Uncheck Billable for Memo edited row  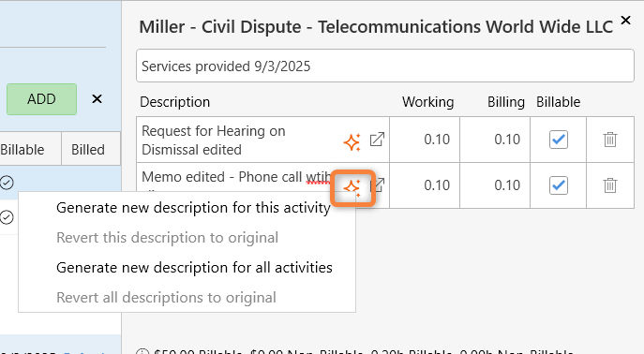[558, 185]
